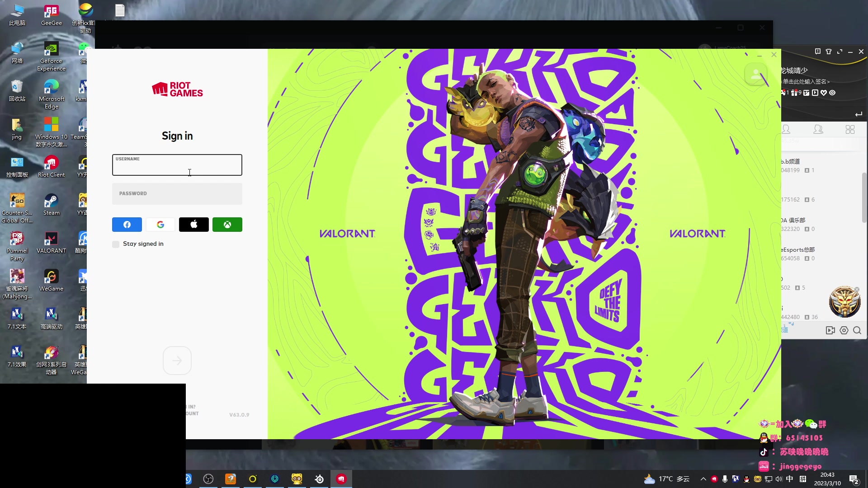Open the 剑网3系列启动器 desktop shortcut
The width and height of the screenshot is (868, 488).
pos(52,361)
